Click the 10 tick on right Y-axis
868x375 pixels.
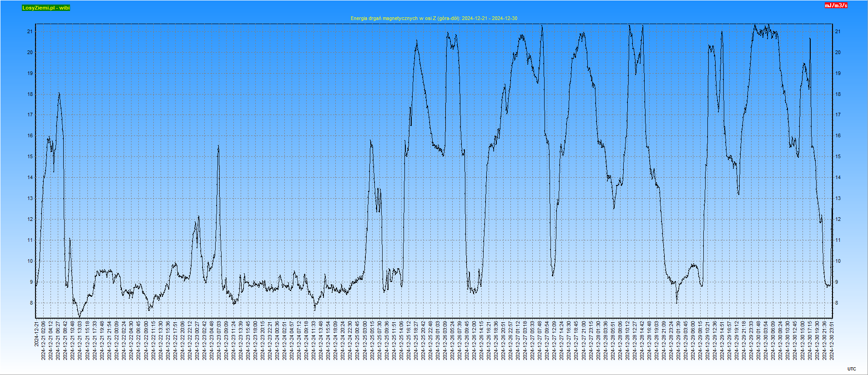[x=838, y=261]
